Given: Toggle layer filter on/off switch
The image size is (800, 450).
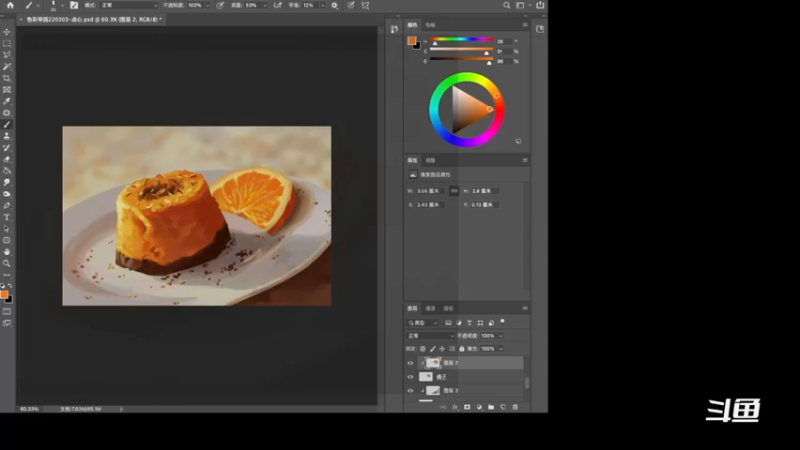Looking at the screenshot, I should click(503, 321).
